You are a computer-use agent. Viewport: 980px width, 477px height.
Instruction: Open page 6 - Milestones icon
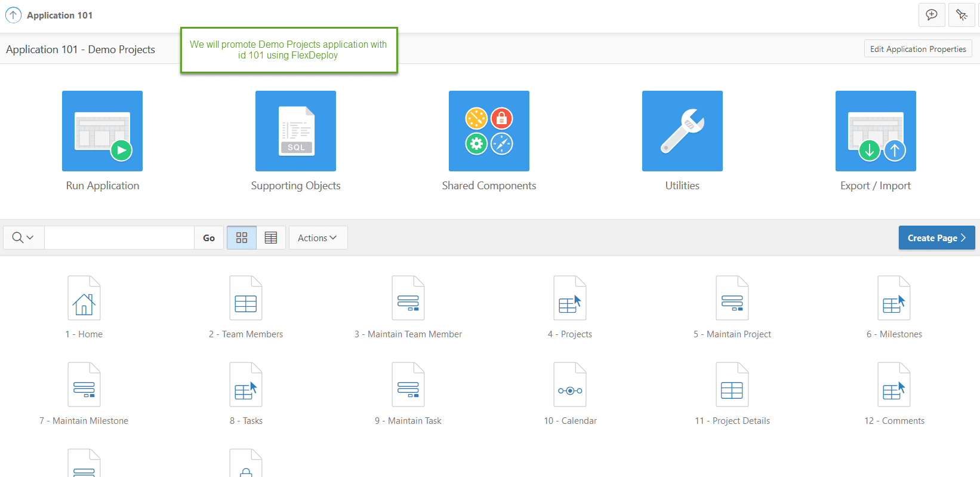(894, 298)
